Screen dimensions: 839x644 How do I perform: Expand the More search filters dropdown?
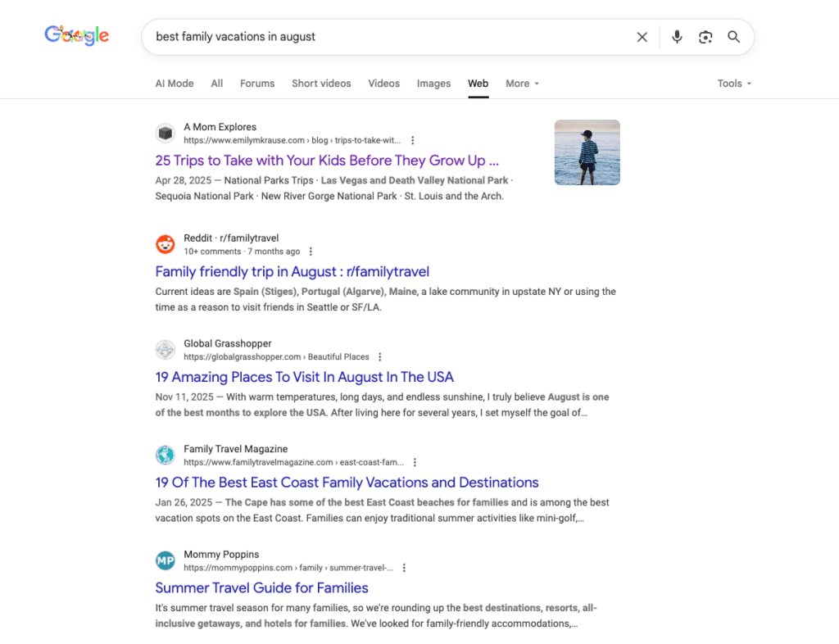522,84
